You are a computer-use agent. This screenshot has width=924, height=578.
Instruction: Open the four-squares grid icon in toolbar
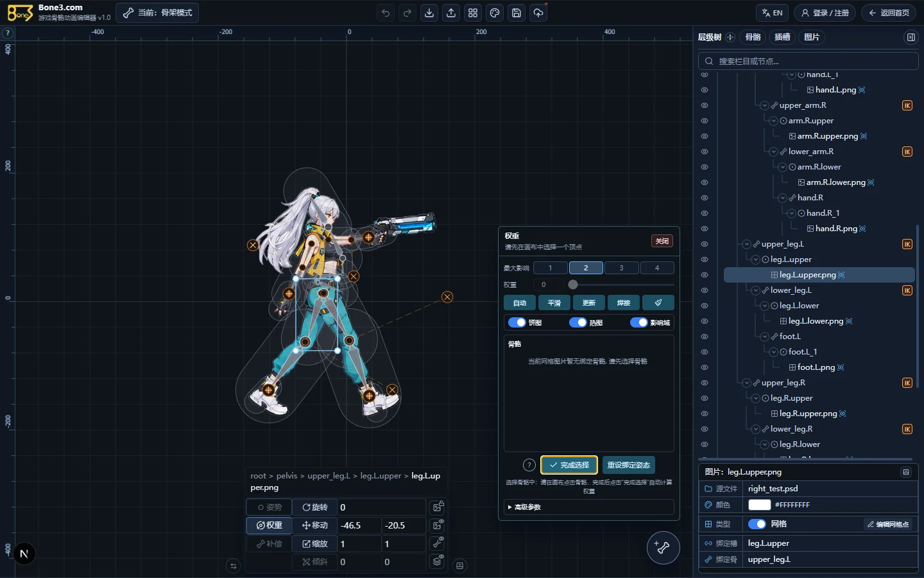[x=473, y=13]
